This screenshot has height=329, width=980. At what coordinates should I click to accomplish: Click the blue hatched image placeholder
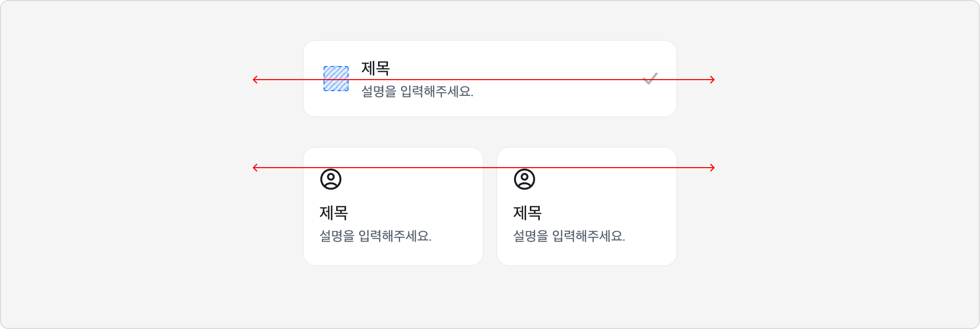[x=336, y=79]
